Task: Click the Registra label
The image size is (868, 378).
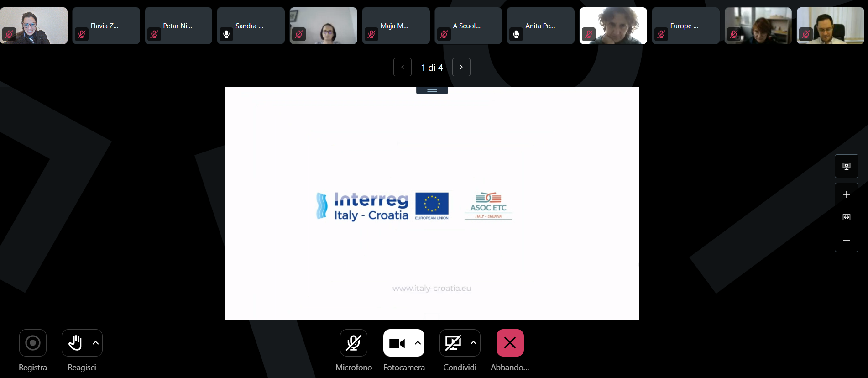Action: (x=33, y=367)
